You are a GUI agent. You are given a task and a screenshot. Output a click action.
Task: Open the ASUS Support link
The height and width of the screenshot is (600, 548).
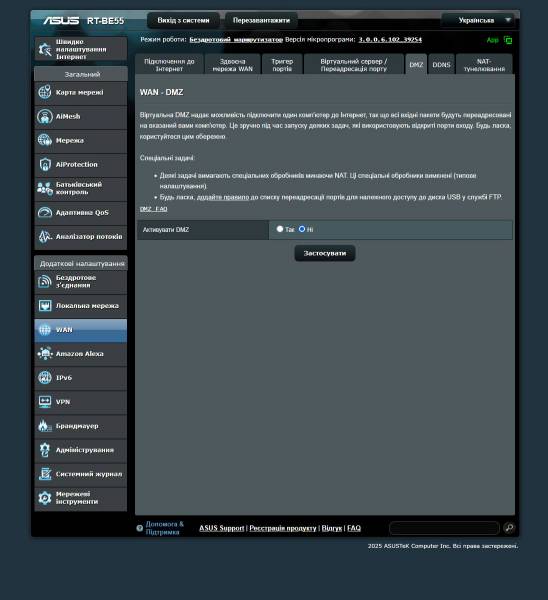222,528
